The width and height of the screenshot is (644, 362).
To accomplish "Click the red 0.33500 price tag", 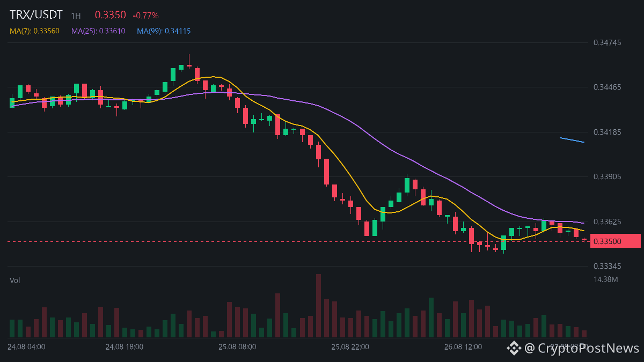I will (616, 241).
